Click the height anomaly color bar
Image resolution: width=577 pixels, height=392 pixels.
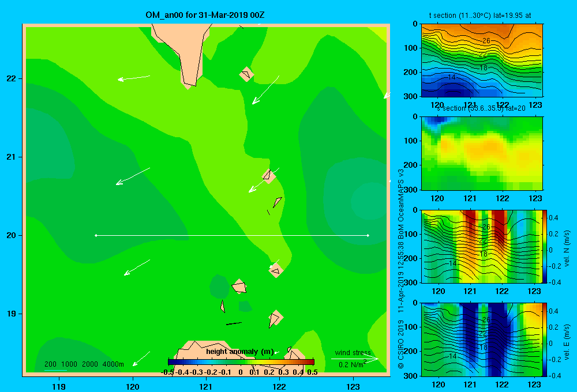241,362
